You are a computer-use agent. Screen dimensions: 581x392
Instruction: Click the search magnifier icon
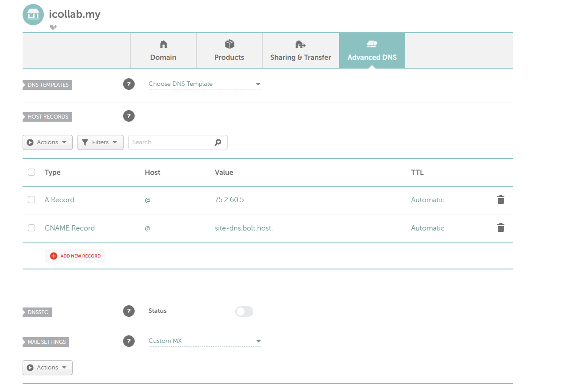coord(217,142)
